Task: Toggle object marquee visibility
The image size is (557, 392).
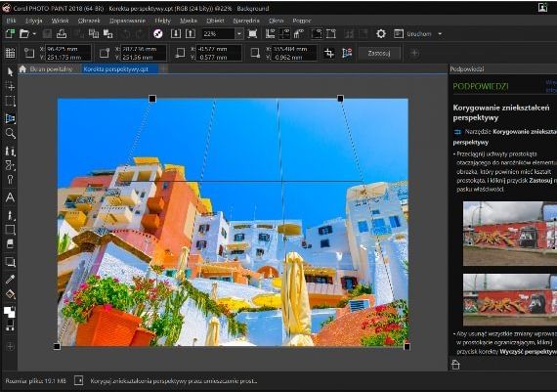Action: pos(331,34)
